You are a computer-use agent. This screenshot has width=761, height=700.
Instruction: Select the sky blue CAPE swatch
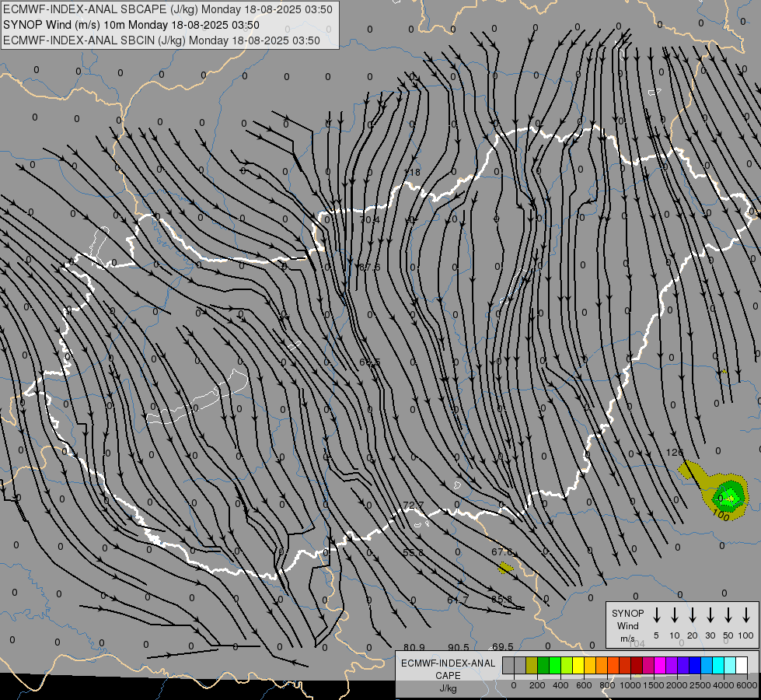coord(706,665)
